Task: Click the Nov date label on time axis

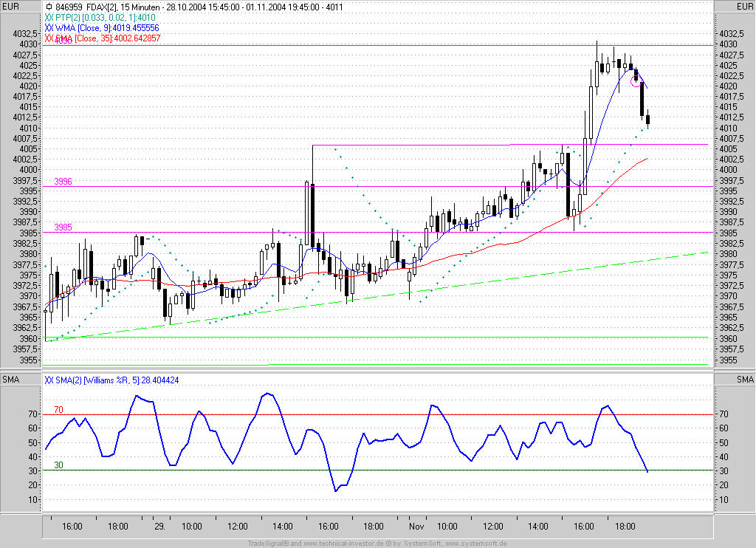Action: click(416, 527)
